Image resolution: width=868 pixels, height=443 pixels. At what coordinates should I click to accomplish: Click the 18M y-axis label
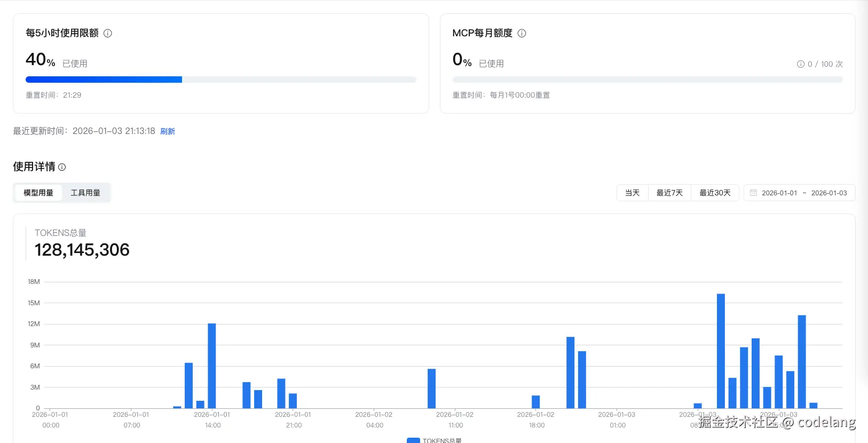pos(34,282)
